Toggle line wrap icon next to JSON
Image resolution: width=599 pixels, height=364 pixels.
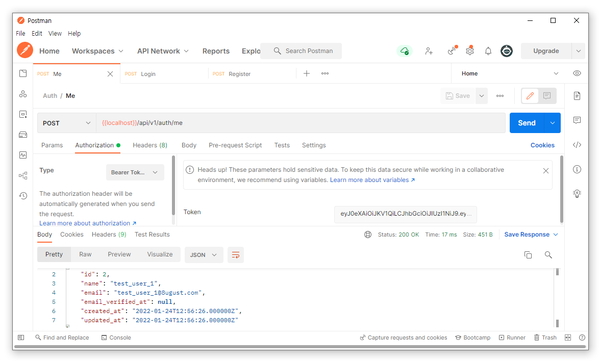pyautogui.click(x=236, y=255)
